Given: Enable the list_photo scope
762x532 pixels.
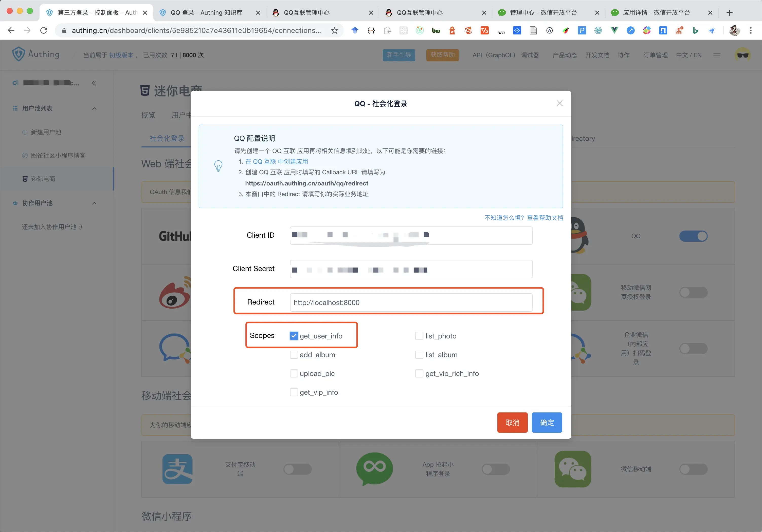Looking at the screenshot, I should [419, 336].
